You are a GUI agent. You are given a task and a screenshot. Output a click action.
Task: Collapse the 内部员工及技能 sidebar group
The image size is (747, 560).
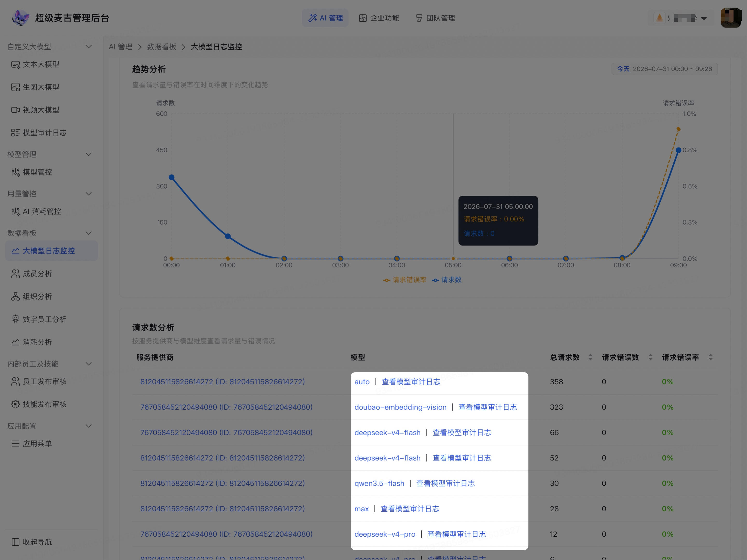[88, 364]
